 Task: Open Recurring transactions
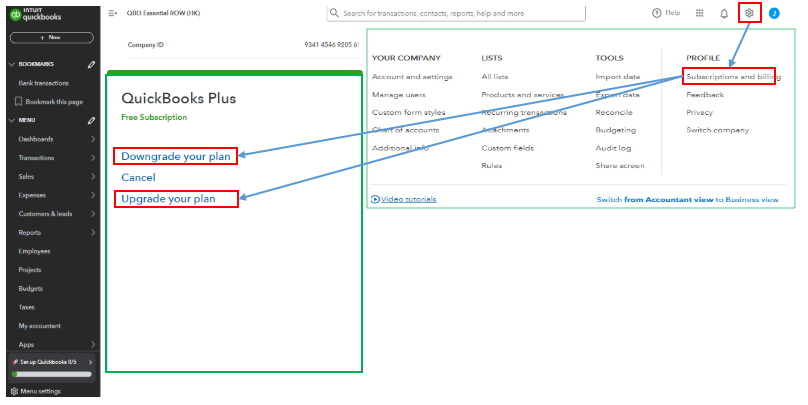click(x=524, y=112)
